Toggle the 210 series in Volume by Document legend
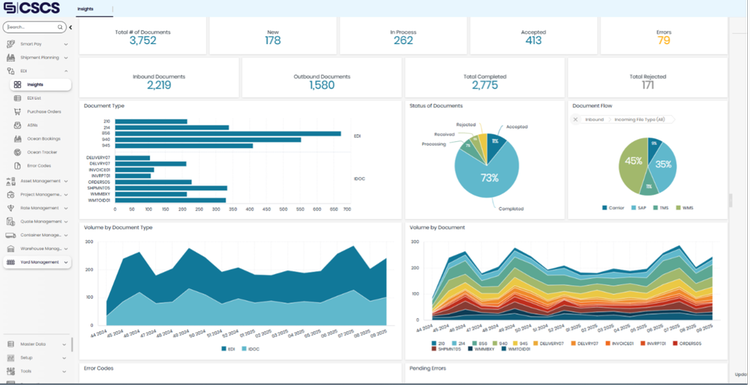 [438, 343]
